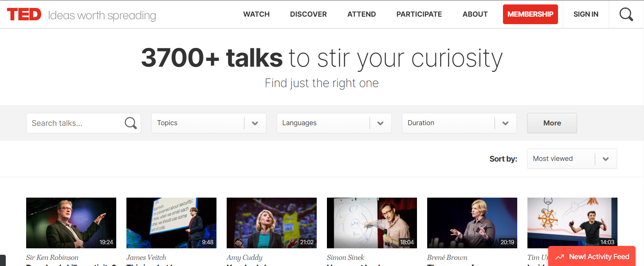Click the Amy Cuddy speaker name
644x266 pixels.
click(x=244, y=257)
